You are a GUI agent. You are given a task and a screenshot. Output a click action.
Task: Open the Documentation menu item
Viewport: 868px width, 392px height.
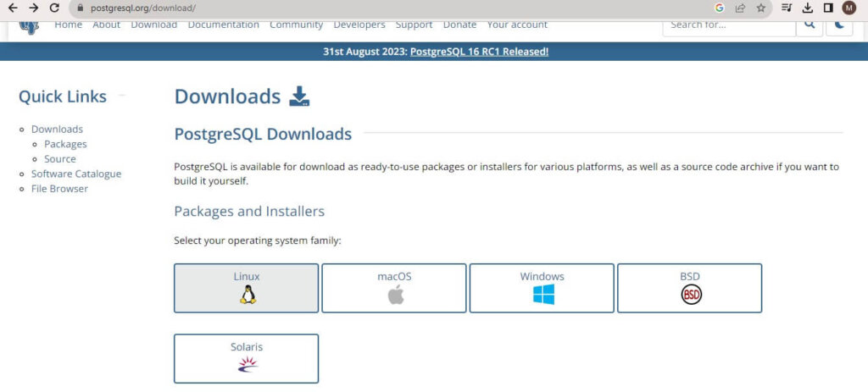click(x=224, y=25)
